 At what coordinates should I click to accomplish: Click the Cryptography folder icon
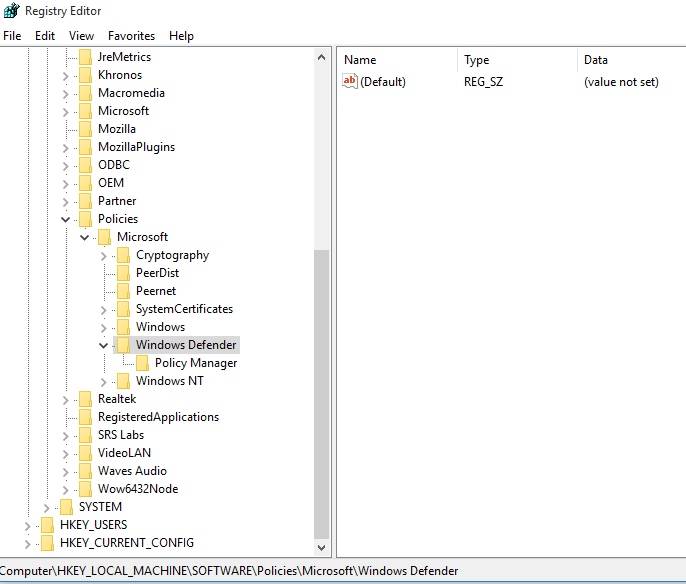point(124,255)
